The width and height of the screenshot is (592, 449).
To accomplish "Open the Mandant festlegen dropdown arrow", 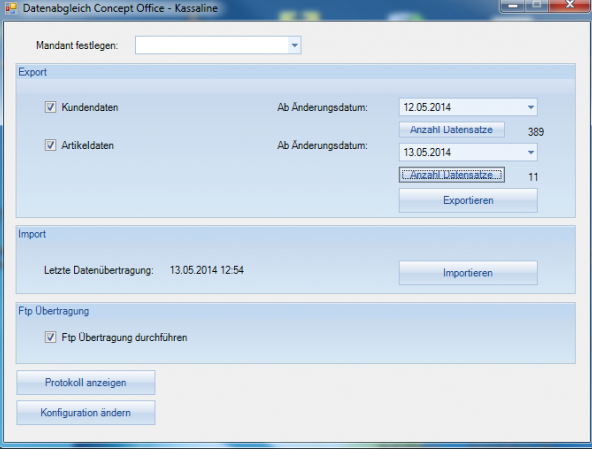I will [x=294, y=45].
